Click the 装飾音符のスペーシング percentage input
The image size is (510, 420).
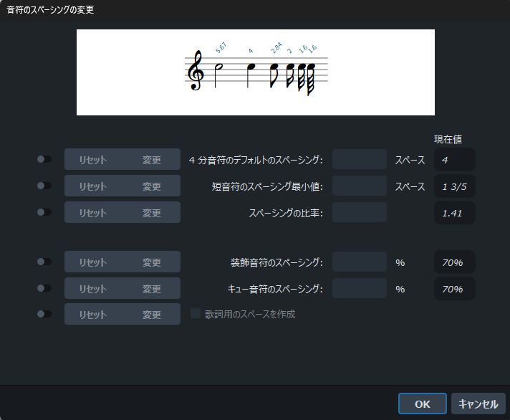click(359, 262)
